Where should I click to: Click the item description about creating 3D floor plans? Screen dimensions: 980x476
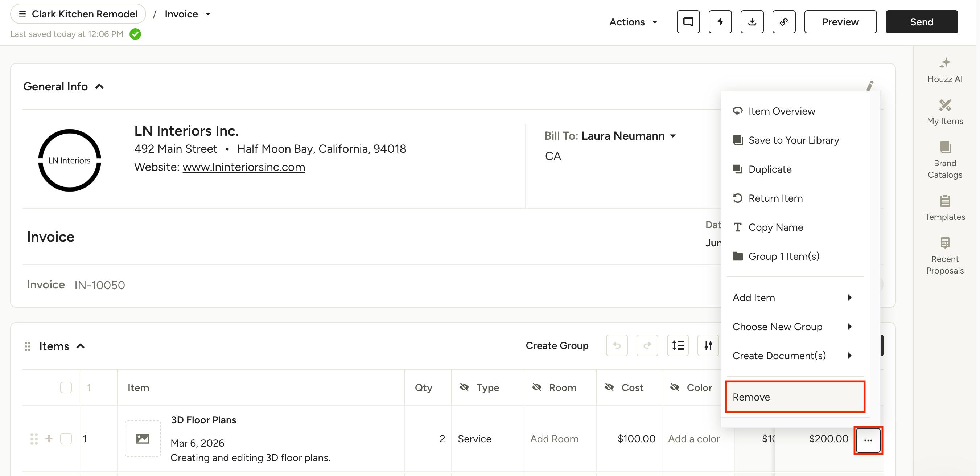click(x=250, y=458)
